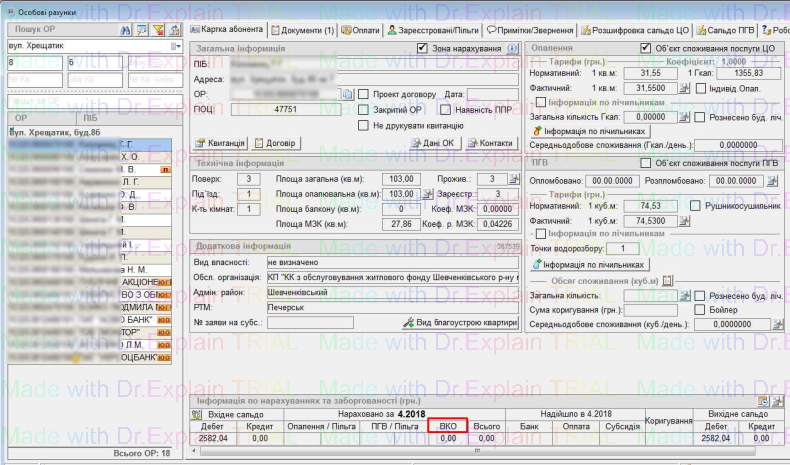Click the Квитанція button
The width and height of the screenshot is (790, 465).
pos(220,143)
